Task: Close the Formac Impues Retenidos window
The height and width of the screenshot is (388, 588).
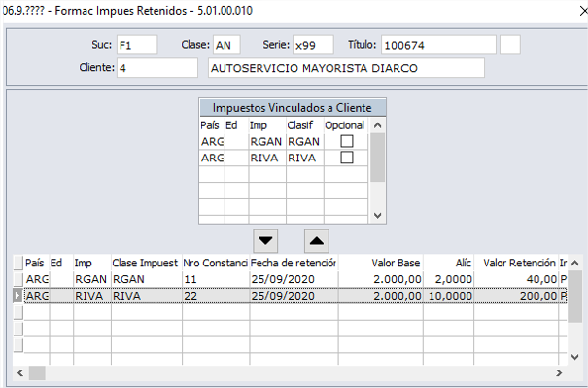Action: (583, 11)
